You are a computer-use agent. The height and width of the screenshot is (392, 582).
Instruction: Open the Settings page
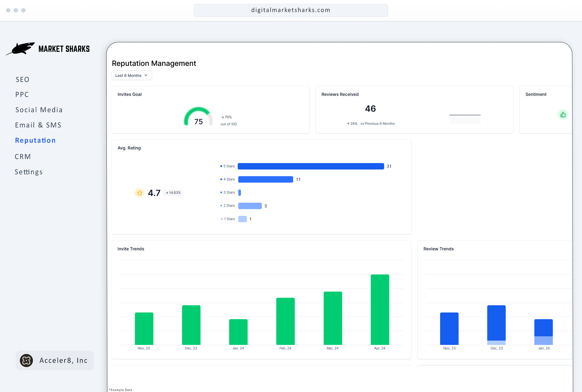29,172
